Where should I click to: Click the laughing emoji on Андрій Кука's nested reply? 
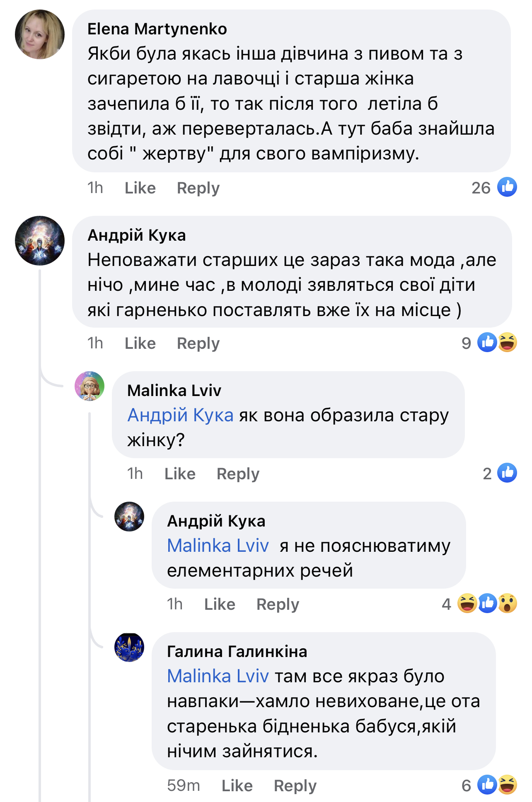[467, 604]
